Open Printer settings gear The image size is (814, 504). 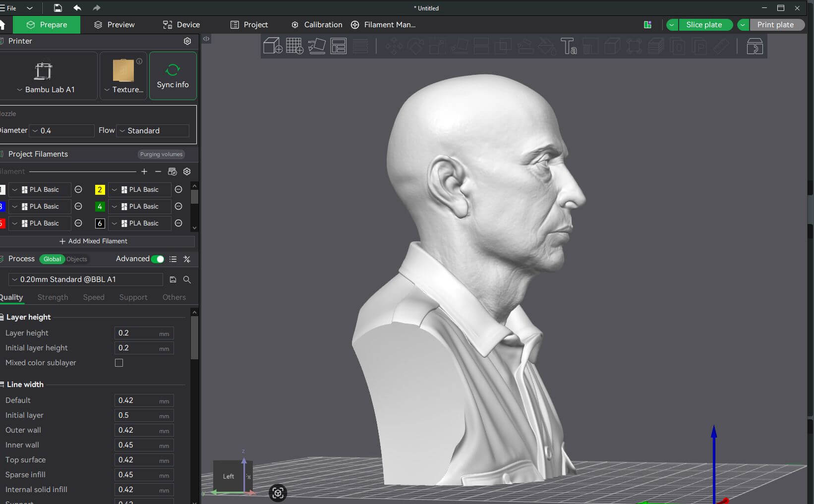pos(187,41)
